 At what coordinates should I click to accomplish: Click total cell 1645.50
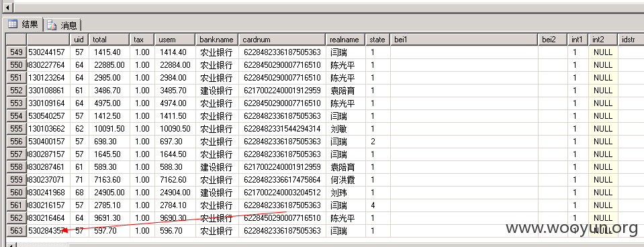pyautogui.click(x=109, y=154)
